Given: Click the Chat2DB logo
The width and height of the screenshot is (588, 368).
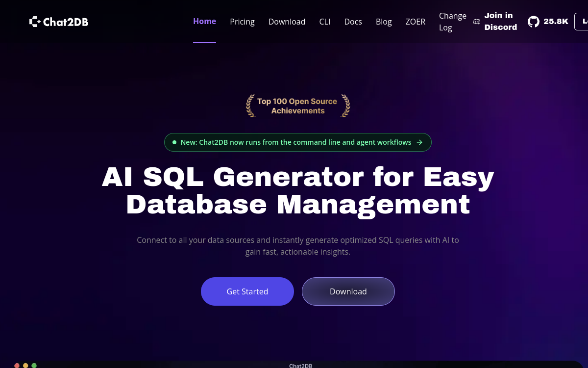Looking at the screenshot, I should point(59,22).
